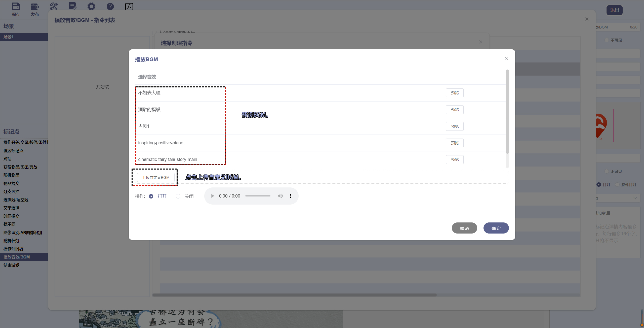Click the 确定 confirm button
Viewport: 644px width, 328px height.
click(496, 228)
